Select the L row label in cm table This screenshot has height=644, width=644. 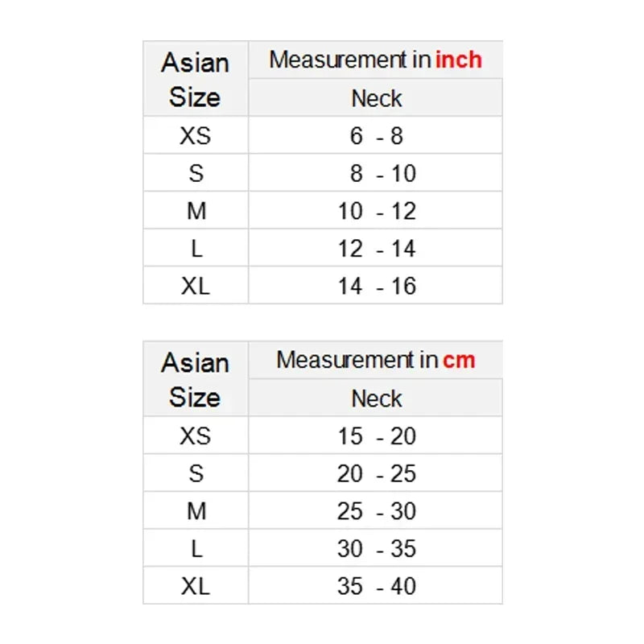(x=196, y=548)
